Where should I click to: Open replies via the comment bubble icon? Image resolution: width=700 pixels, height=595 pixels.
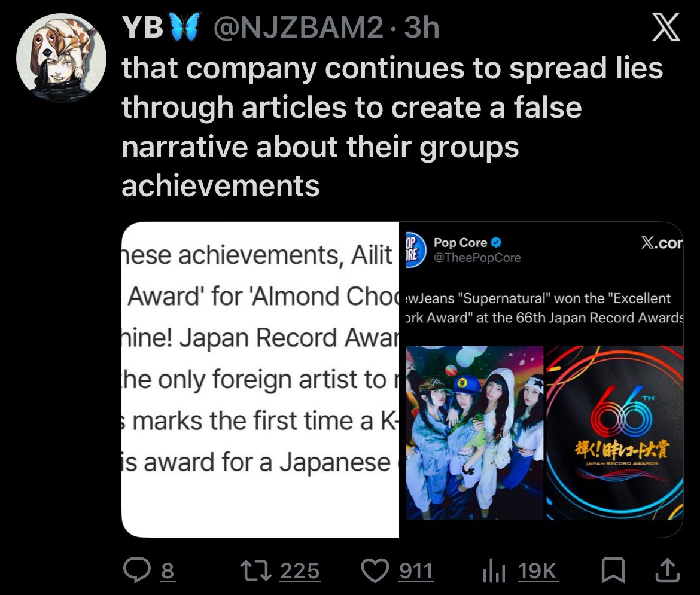(136, 571)
